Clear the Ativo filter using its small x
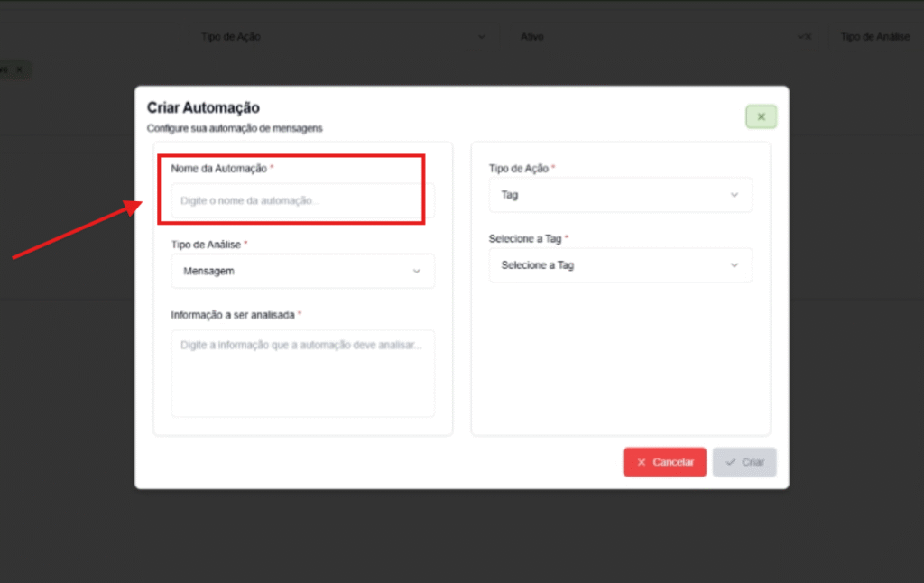The height and width of the screenshot is (583, 924). (x=808, y=37)
